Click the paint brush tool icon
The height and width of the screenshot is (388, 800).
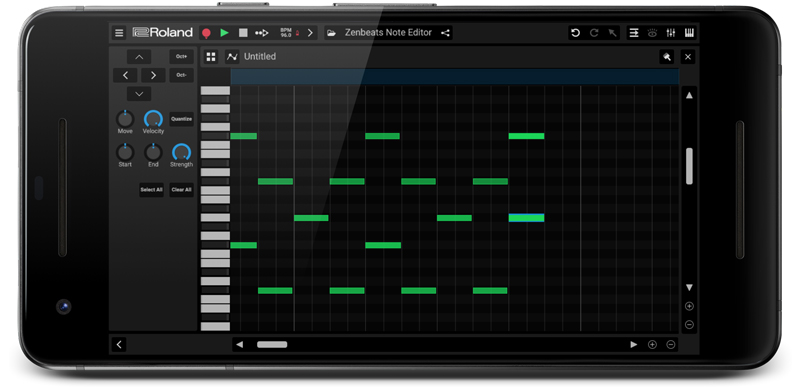pos(666,57)
